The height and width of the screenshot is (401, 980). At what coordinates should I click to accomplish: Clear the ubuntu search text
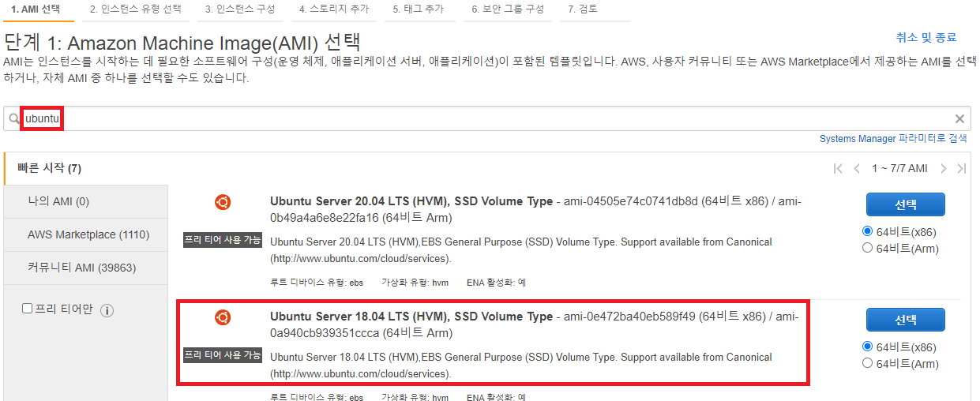(959, 119)
